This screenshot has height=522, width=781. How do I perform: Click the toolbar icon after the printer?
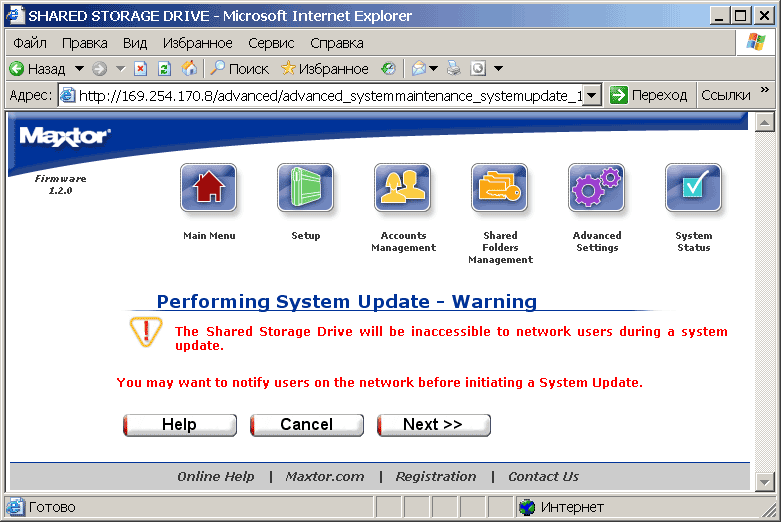pos(478,68)
